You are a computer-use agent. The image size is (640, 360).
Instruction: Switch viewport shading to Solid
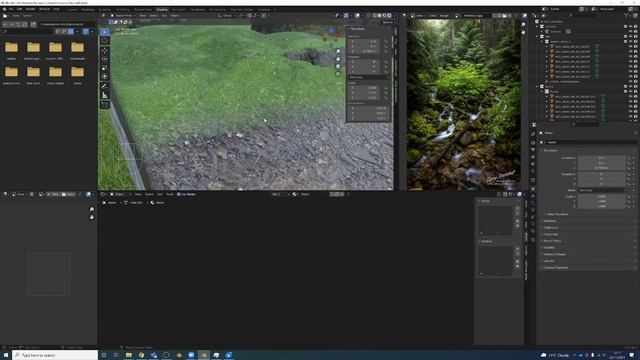pos(379,16)
